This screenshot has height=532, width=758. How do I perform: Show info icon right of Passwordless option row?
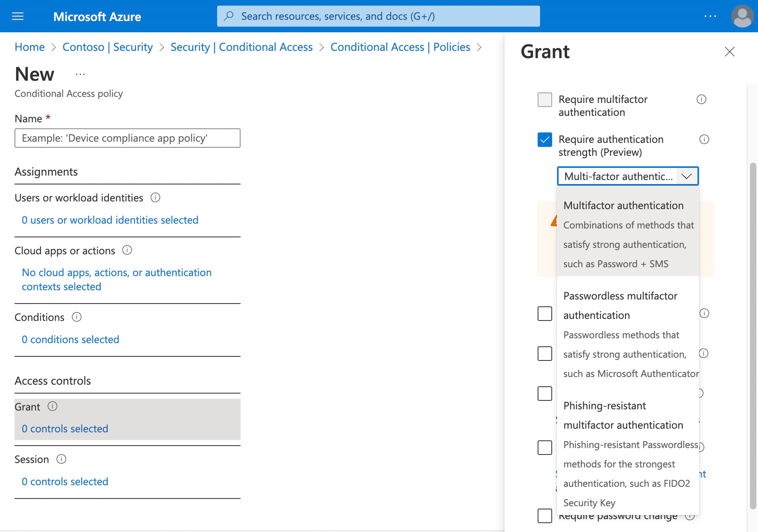click(704, 313)
